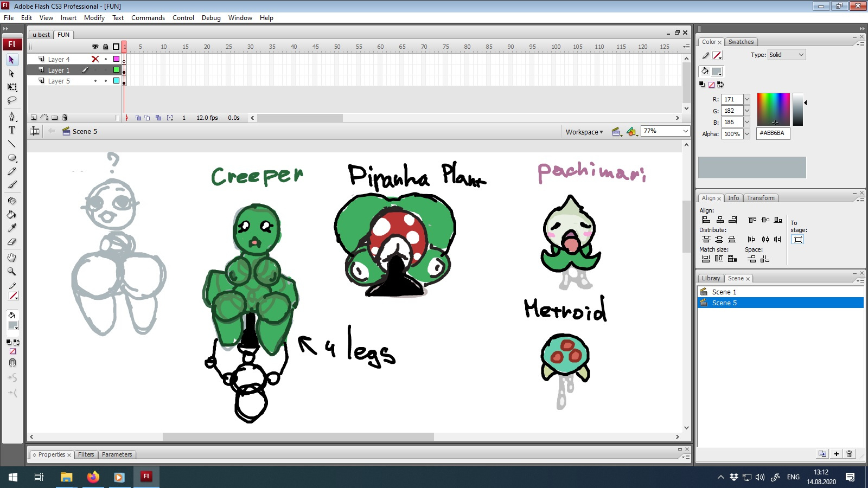Delete layer using timeline trash icon
This screenshot has height=488, width=868.
click(x=65, y=118)
